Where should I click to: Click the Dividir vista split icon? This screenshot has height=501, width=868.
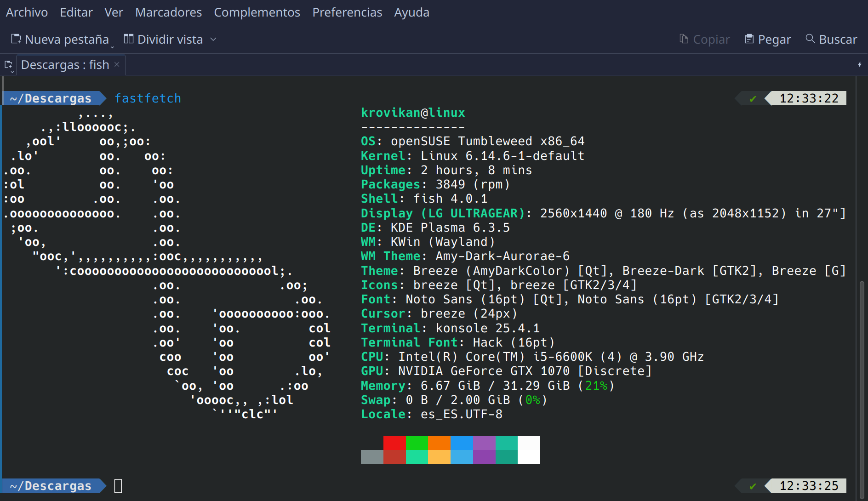[129, 39]
